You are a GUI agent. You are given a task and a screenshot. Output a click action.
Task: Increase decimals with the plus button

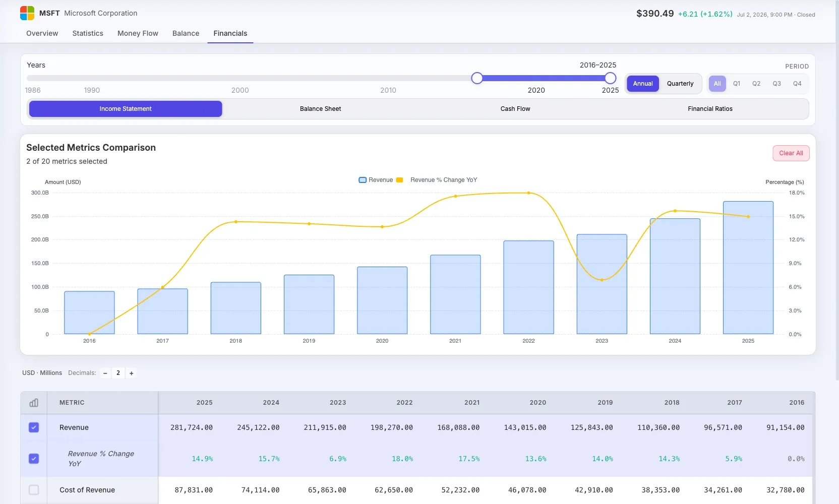click(x=132, y=373)
